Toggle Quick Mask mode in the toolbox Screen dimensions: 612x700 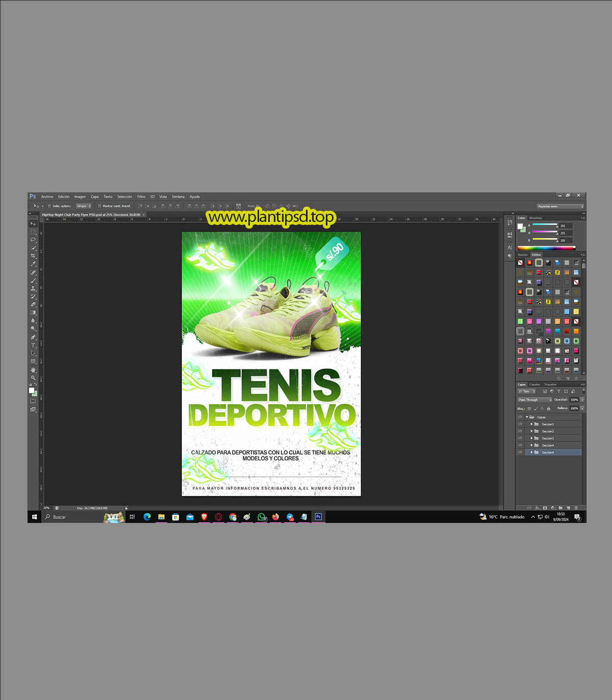pos(33,401)
